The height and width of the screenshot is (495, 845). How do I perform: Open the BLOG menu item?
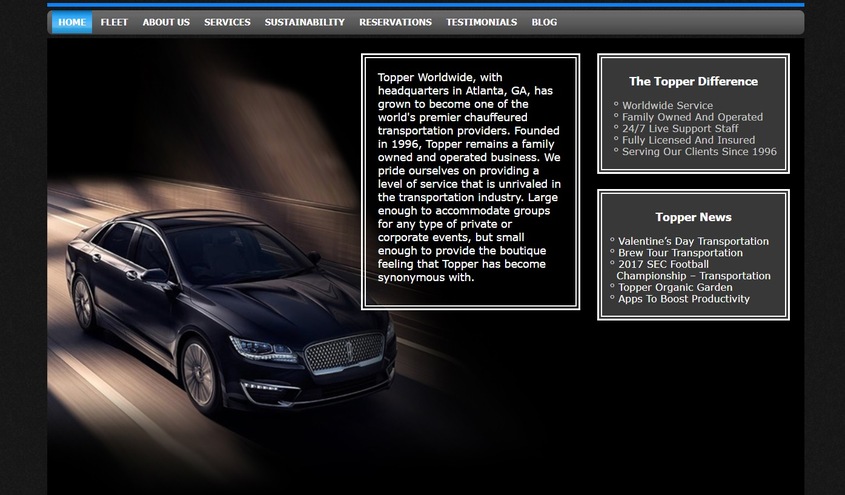544,22
